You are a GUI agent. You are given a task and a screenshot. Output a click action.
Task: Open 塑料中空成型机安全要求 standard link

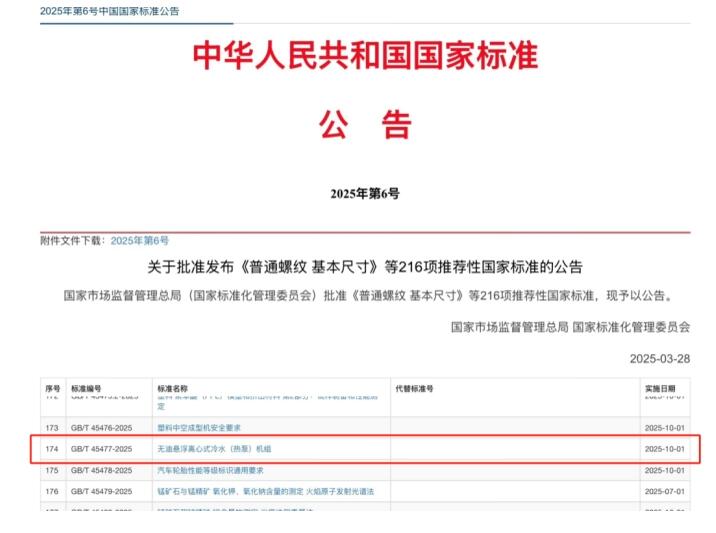[199, 428]
